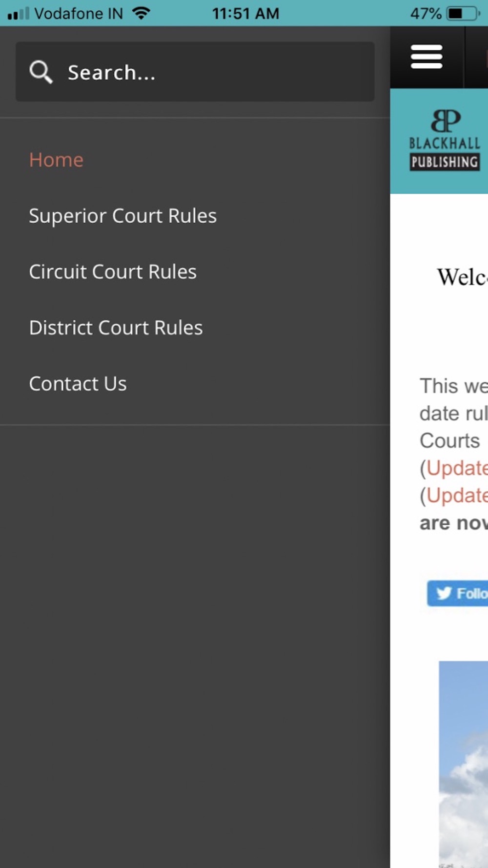
Task: Open the first Update link
Action: 457,468
